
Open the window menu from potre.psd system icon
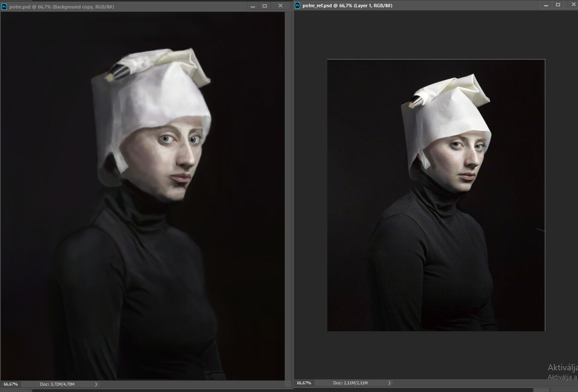(x=5, y=6)
